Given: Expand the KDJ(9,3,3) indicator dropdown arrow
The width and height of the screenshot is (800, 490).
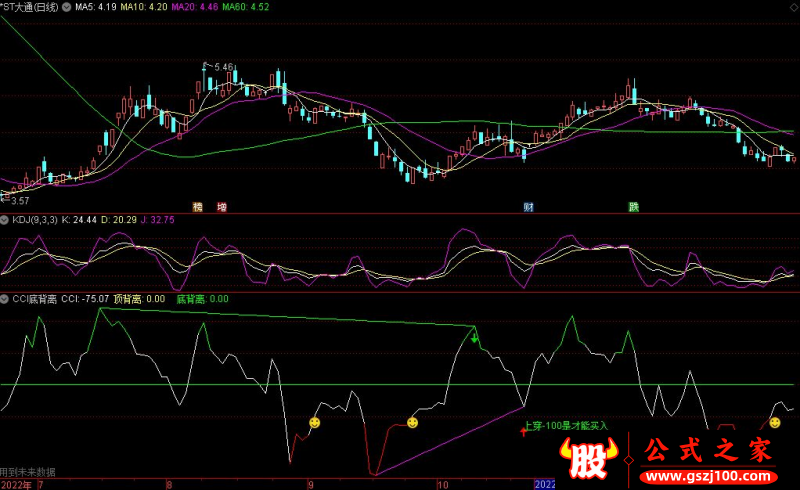Looking at the screenshot, I should [x=5, y=220].
